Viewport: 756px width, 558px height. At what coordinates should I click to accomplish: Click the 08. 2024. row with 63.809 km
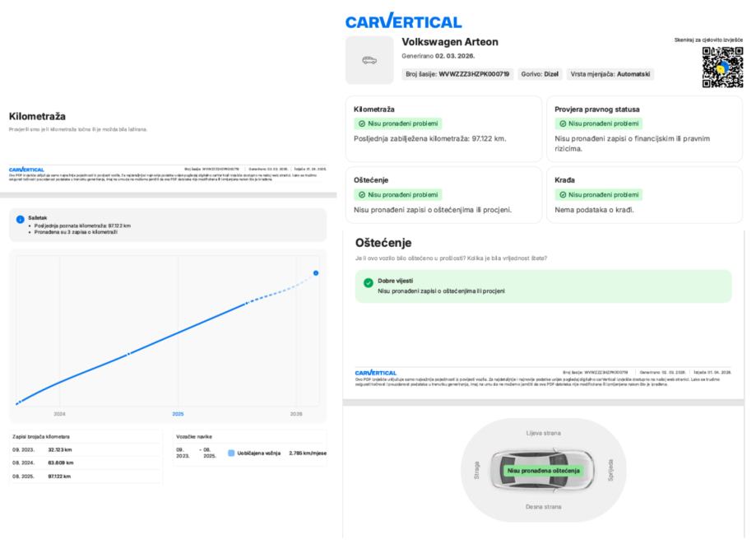pyautogui.click(x=86, y=463)
